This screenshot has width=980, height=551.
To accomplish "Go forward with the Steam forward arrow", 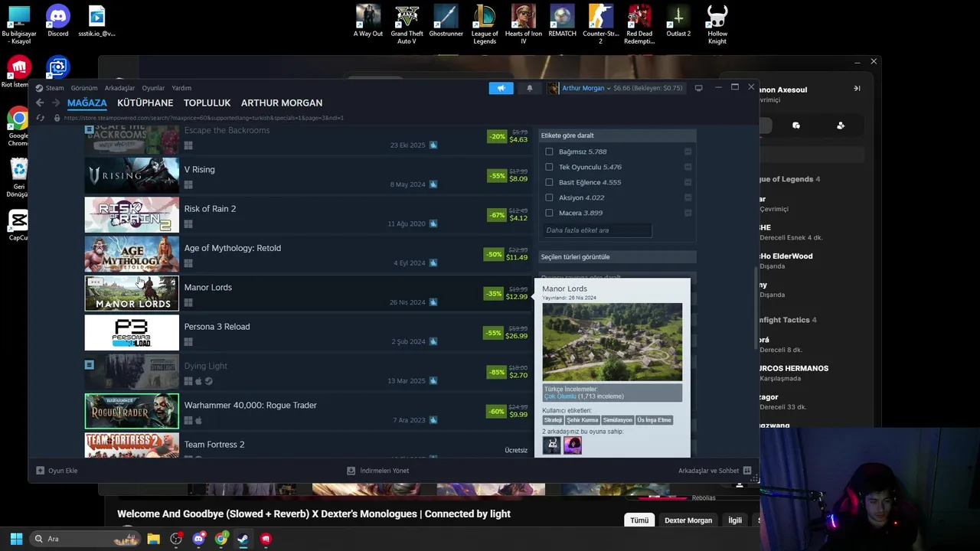I will click(x=56, y=103).
